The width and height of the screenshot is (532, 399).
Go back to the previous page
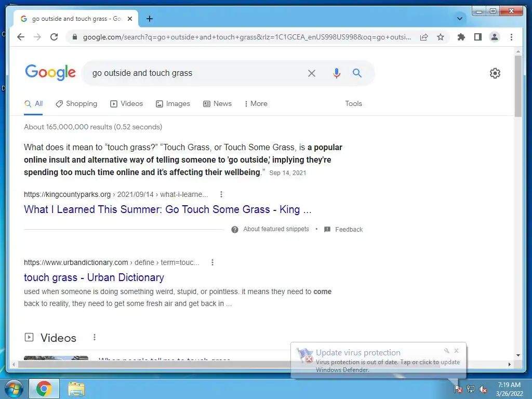[21, 37]
